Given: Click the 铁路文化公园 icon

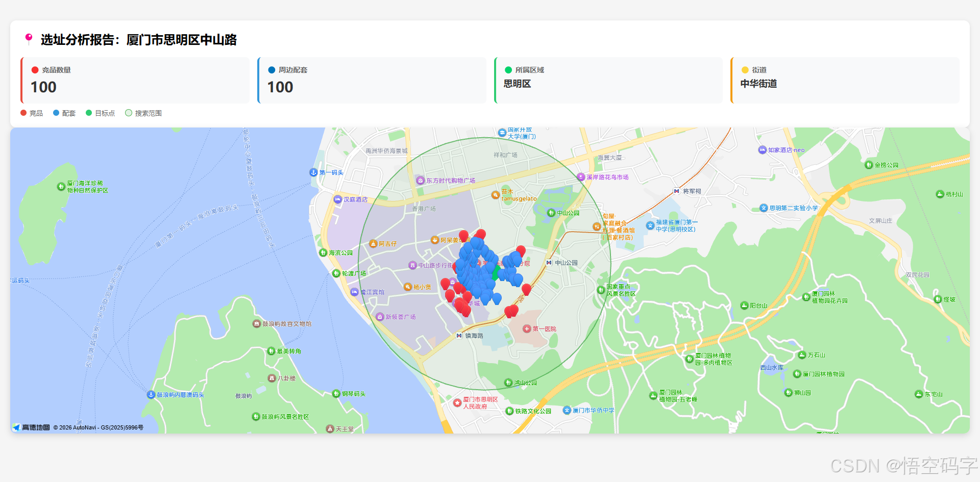Looking at the screenshot, I should (x=509, y=411).
